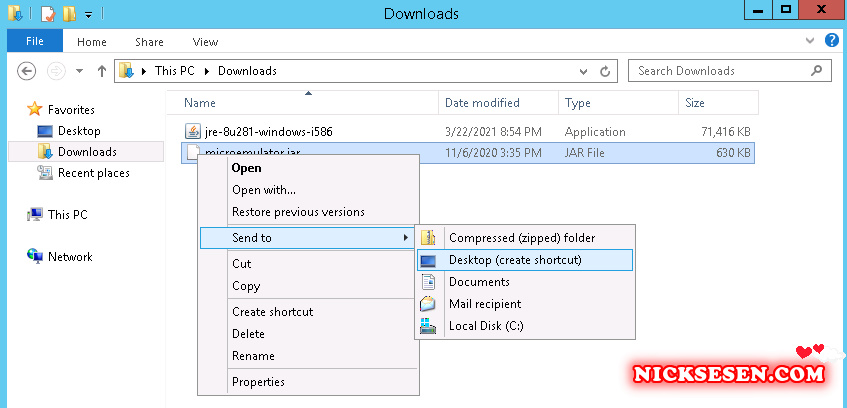This screenshot has width=847, height=408.
Task: Click the search magnifier icon
Action: click(817, 71)
